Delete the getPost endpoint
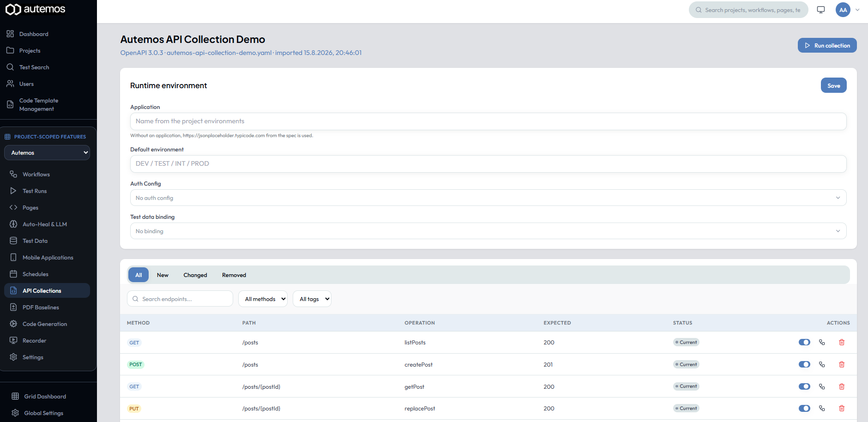Viewport: 868px width, 422px height. (842, 386)
